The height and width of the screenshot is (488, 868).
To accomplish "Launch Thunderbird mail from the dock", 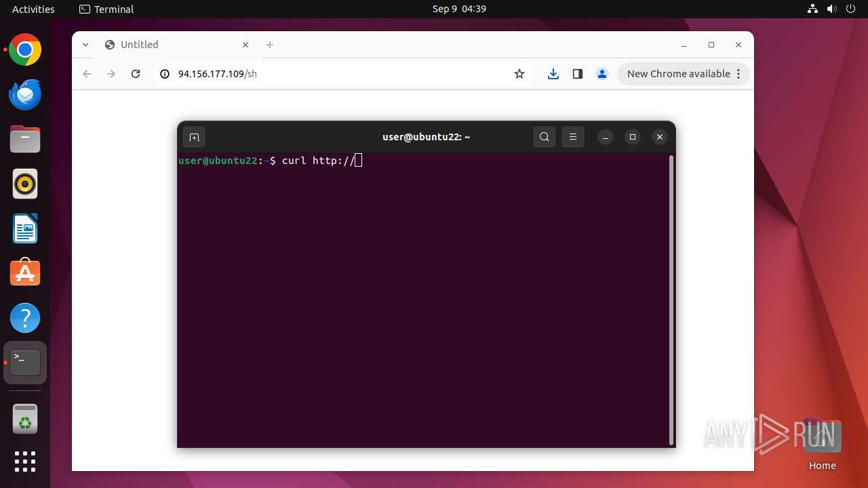I will coord(25,95).
